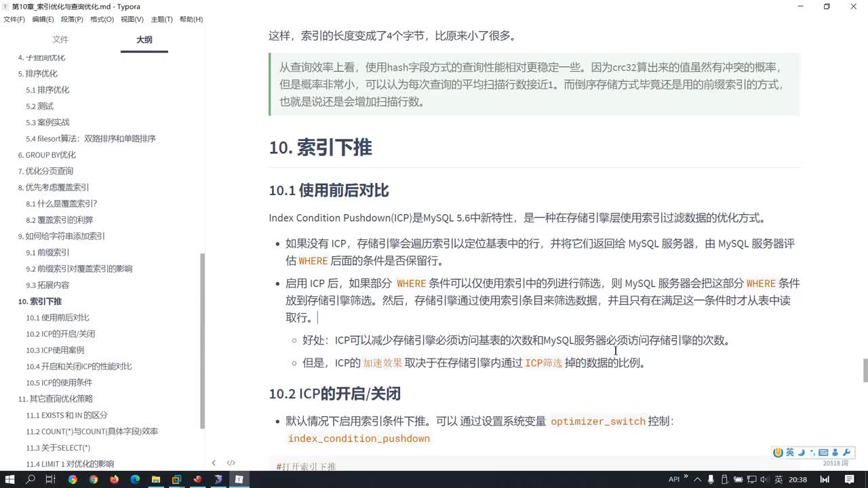The width and height of the screenshot is (868, 488).
Task: Toggle source code mode icon
Action: [x=231, y=463]
